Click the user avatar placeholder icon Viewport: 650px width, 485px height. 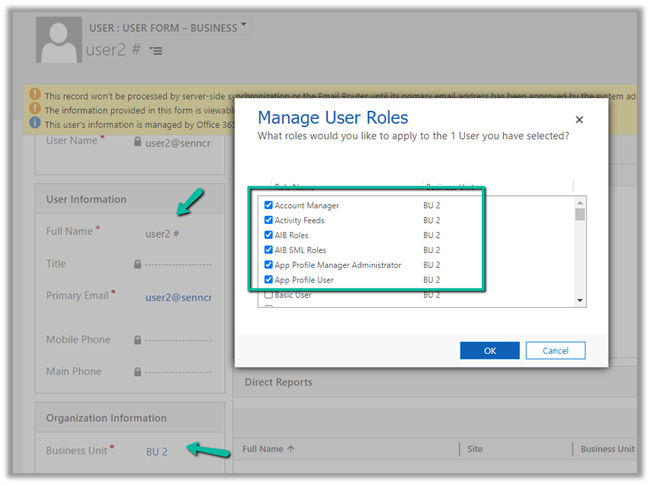[58, 41]
